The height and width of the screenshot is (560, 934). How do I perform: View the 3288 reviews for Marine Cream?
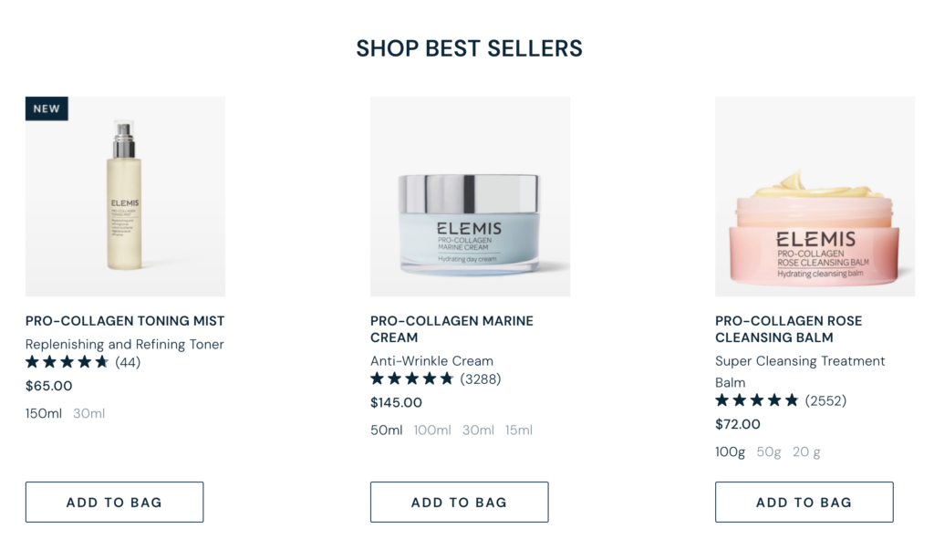(x=481, y=379)
